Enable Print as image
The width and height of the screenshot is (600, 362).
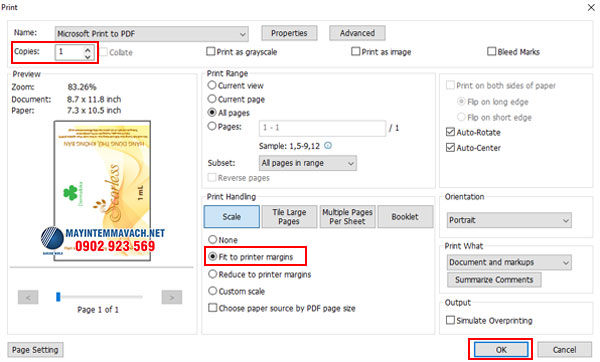[355, 51]
